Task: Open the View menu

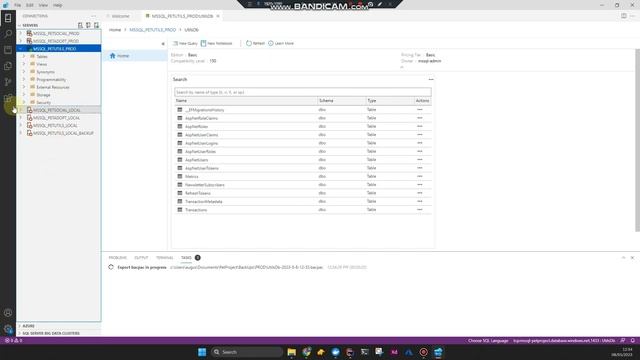Action: click(43, 5)
